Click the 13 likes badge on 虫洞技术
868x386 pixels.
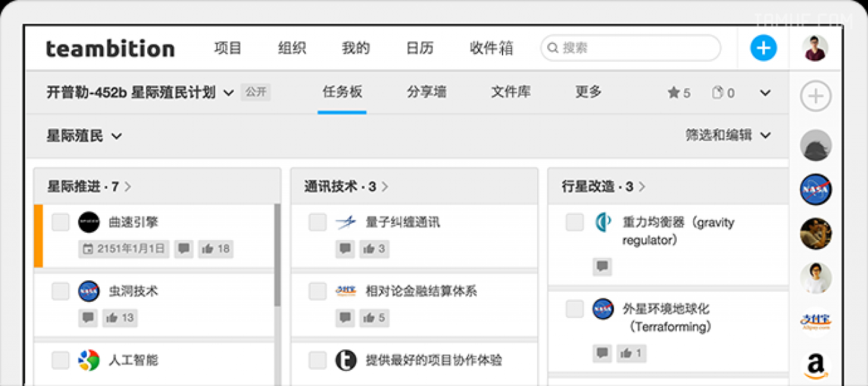120,317
